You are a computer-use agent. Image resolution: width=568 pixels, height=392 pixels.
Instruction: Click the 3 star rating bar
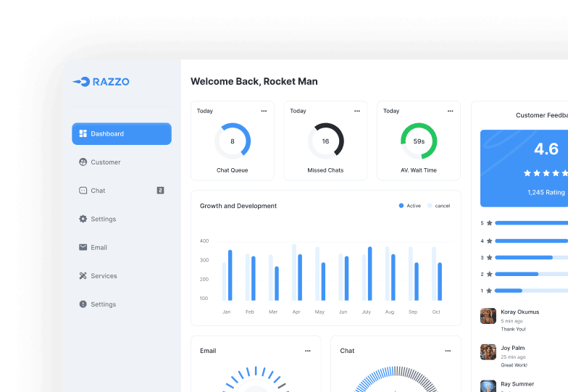[532, 258]
